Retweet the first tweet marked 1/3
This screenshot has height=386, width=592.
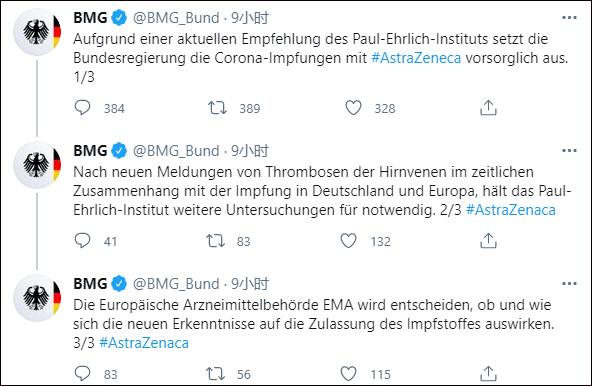pyautogui.click(x=217, y=108)
